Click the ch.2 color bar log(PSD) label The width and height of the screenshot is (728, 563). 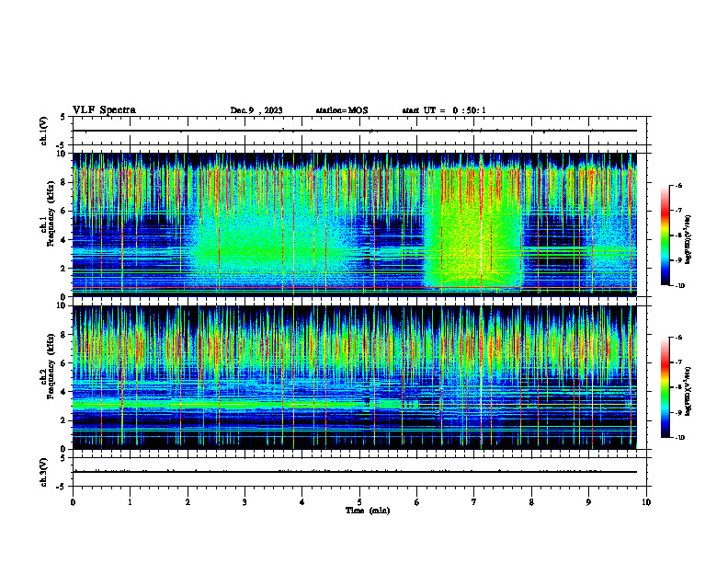click(688, 391)
